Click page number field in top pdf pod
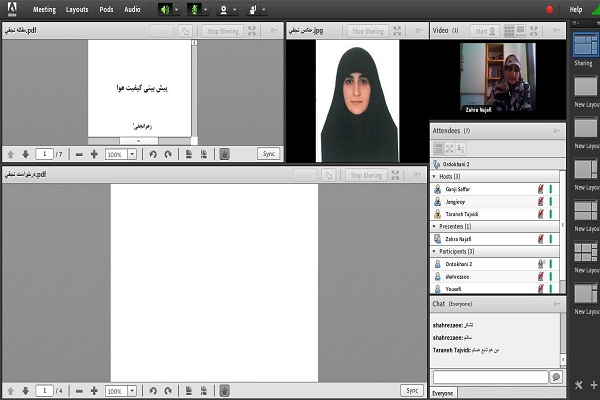Image resolution: width=600 pixels, height=400 pixels. point(44,154)
